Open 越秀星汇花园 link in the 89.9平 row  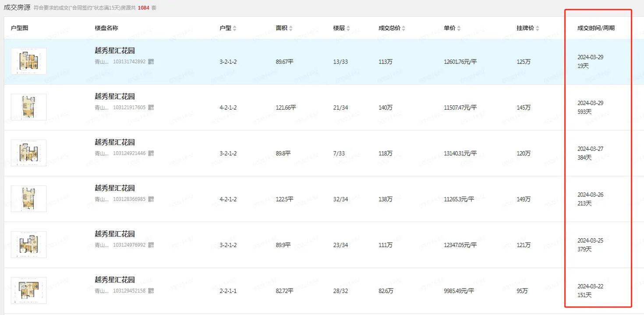[x=115, y=234]
